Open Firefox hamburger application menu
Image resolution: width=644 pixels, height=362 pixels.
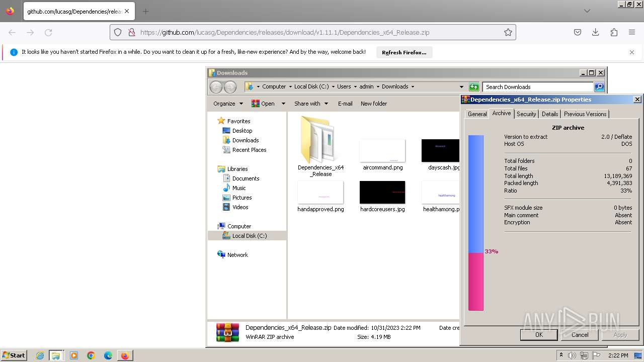coord(632,32)
